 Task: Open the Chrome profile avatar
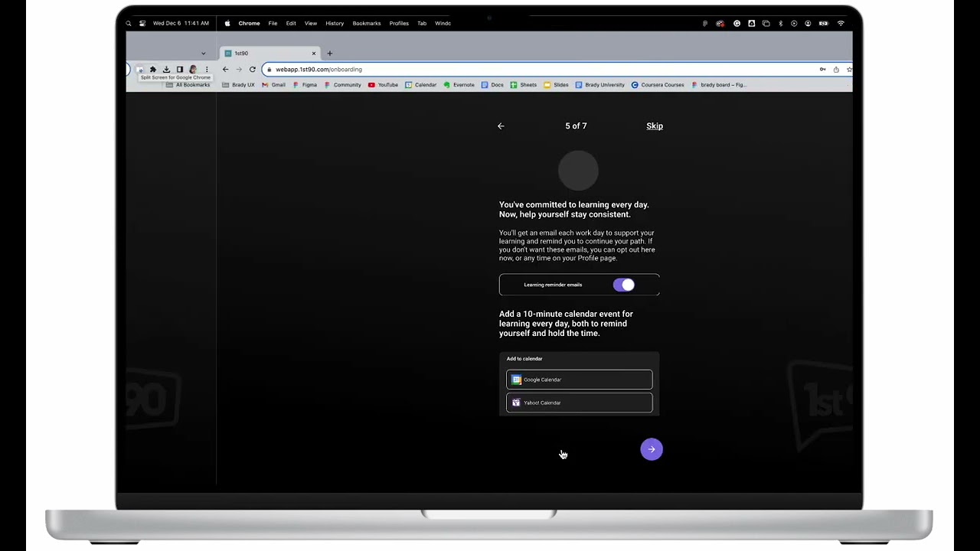(193, 70)
